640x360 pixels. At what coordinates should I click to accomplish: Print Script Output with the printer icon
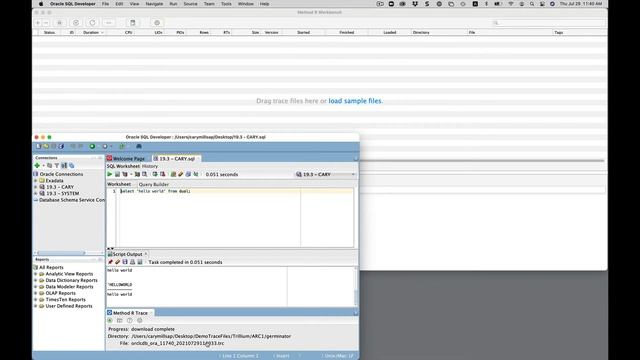click(x=132, y=262)
